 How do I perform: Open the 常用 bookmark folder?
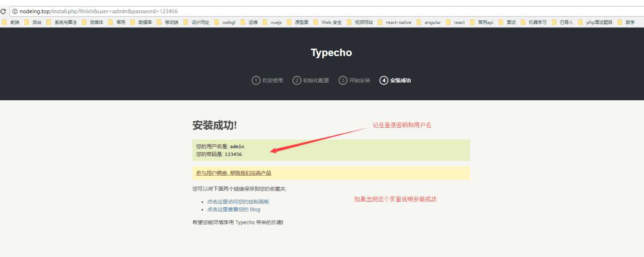pos(117,22)
